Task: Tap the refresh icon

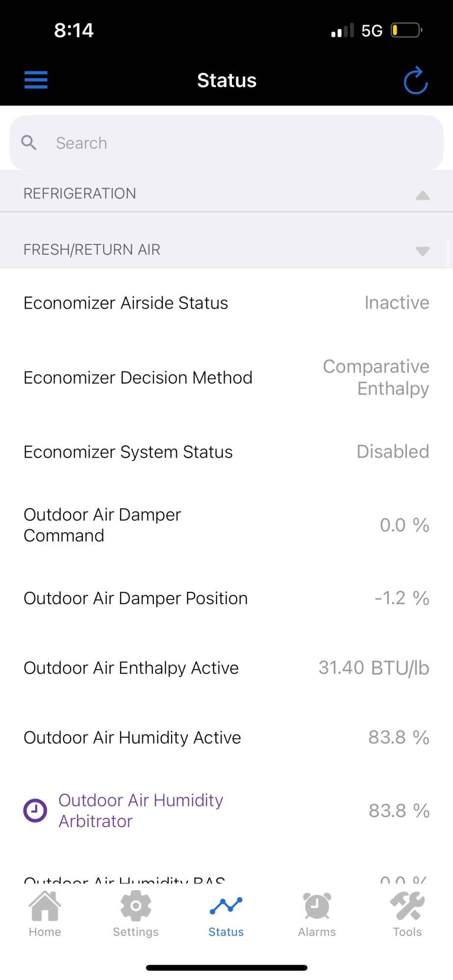Action: tap(415, 80)
